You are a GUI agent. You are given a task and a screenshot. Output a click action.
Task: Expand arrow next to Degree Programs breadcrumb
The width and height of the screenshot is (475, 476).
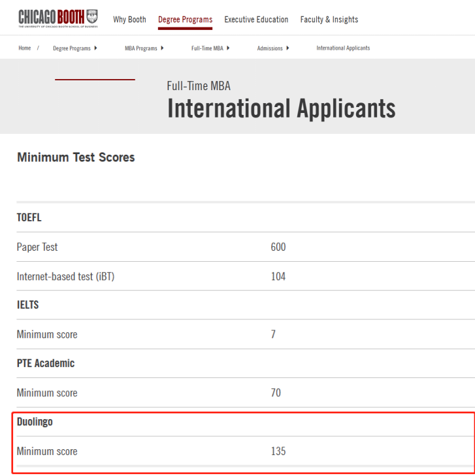[95, 48]
